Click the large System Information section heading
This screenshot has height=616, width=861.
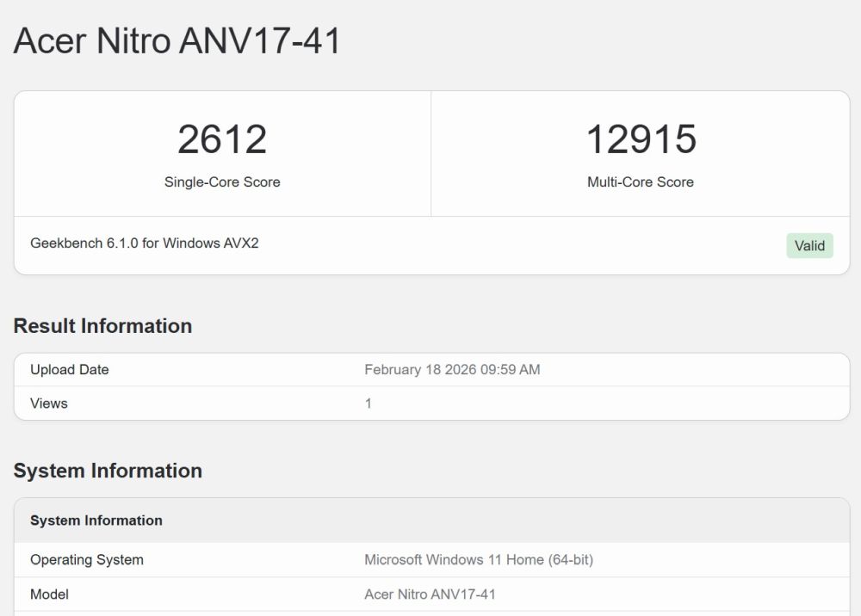108,471
